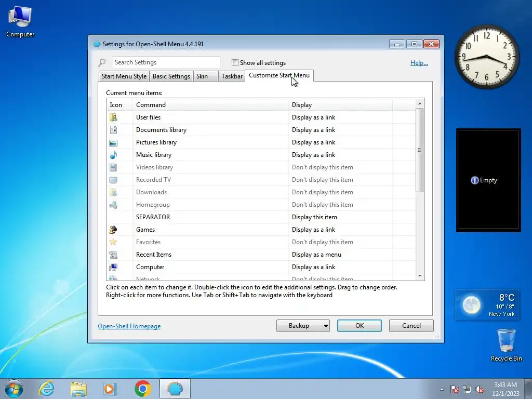The image size is (532, 399).
Task: Open the Recycle Bin desktop icon
Action: [506, 345]
